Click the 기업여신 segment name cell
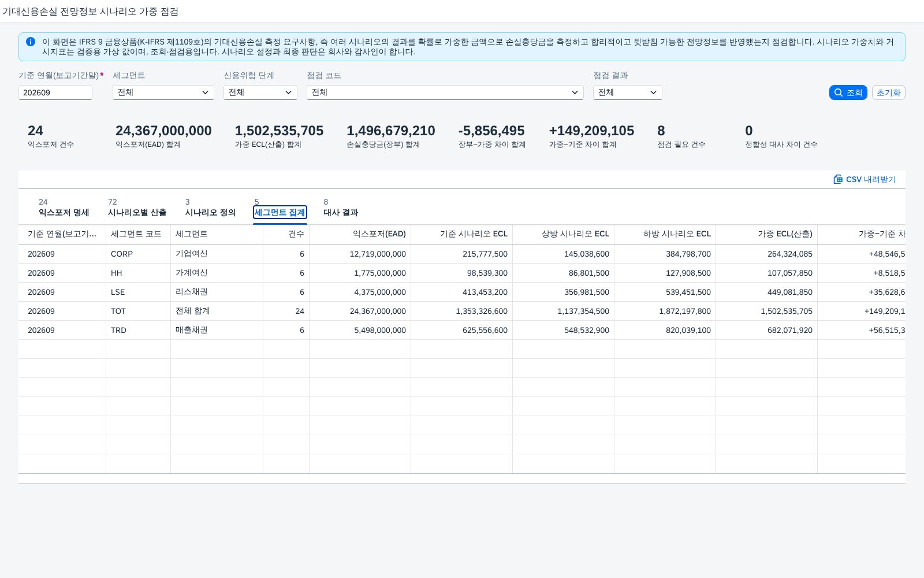The width and height of the screenshot is (924, 578). [x=217, y=254]
